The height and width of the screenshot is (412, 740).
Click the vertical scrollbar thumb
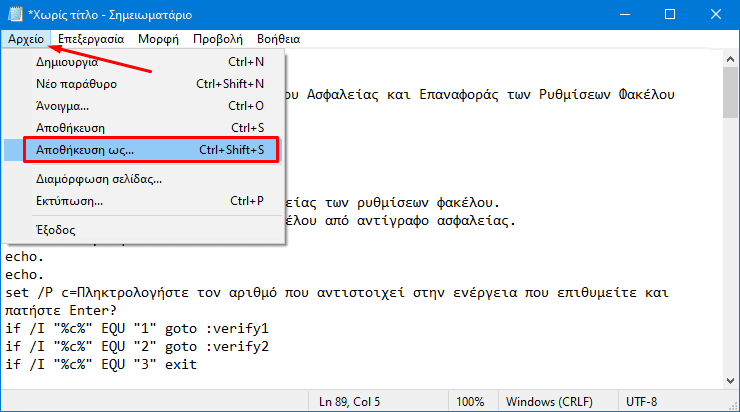[x=731, y=92]
